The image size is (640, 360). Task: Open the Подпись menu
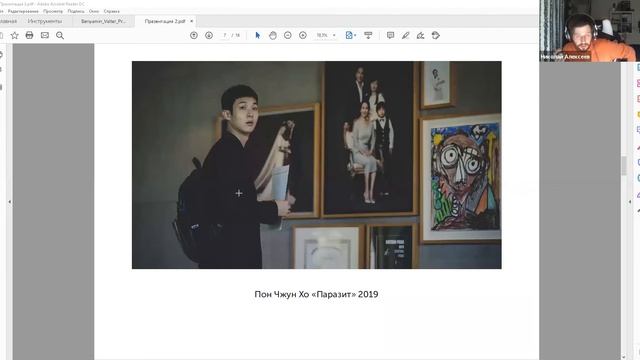click(76, 11)
